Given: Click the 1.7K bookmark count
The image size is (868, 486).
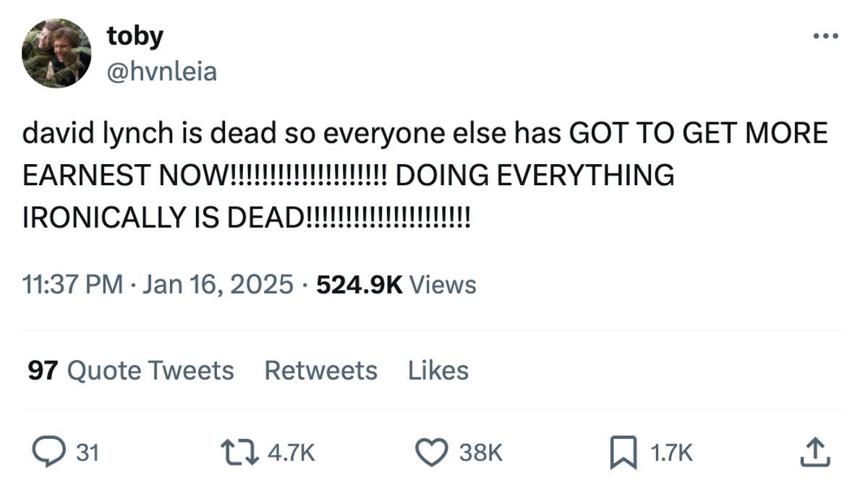Looking at the screenshot, I should [671, 453].
